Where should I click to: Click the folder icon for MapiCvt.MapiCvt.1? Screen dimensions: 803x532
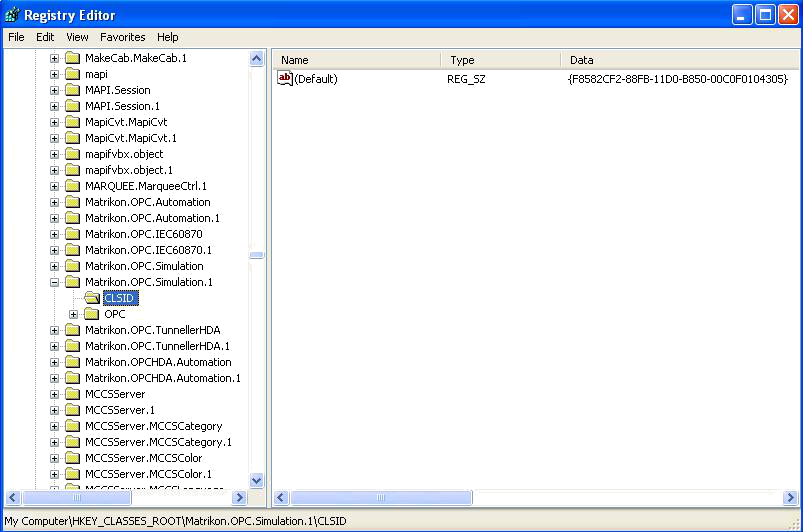pyautogui.click(x=73, y=138)
